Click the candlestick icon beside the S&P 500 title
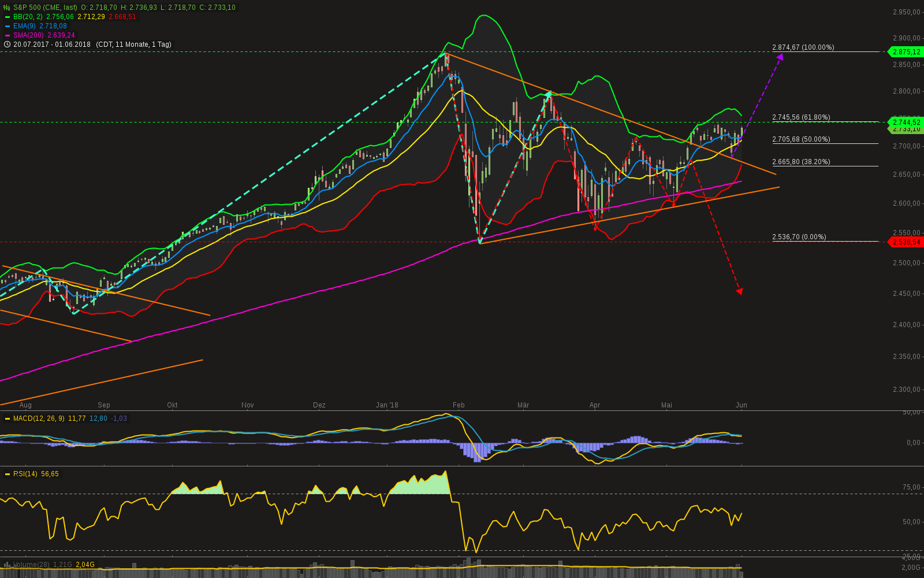Screen dimensions: 924x578 [x=6, y=8]
